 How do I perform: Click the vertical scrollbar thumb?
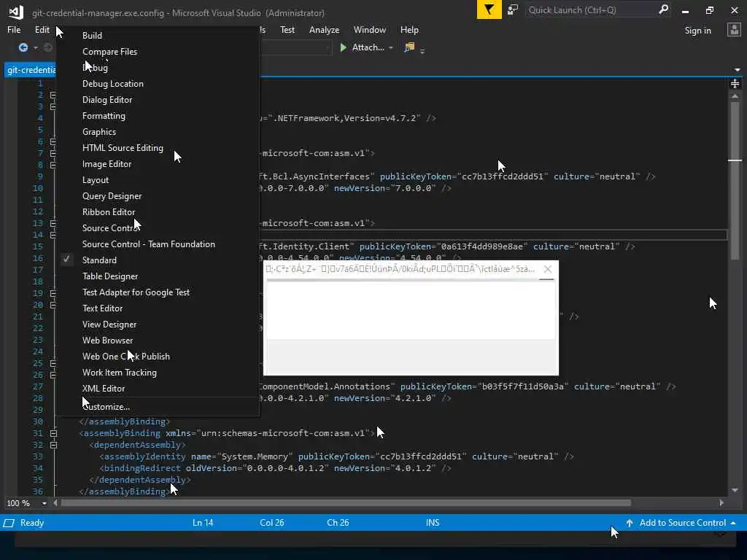tap(735, 181)
